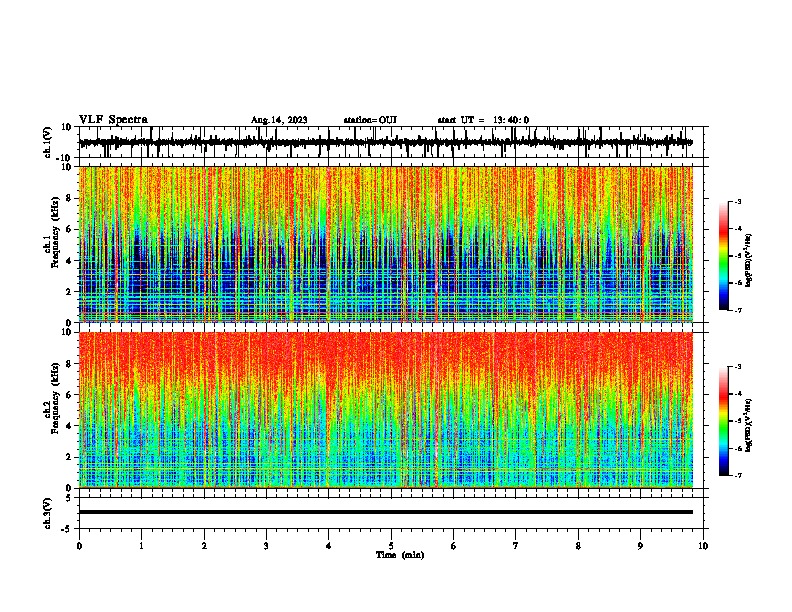Click the 8 kHz tick on ch.2 frequency axis
Image resolution: width=792 pixels, height=612 pixels.
(x=69, y=364)
